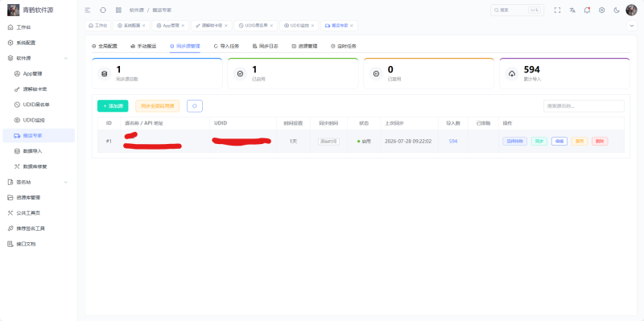Toggle dark mode moon icon
Image resolution: width=644 pixels, height=321 pixels.
(x=617, y=10)
